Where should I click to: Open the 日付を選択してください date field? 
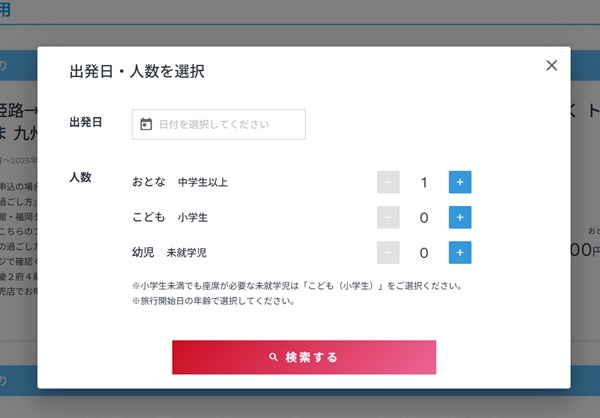(218, 124)
